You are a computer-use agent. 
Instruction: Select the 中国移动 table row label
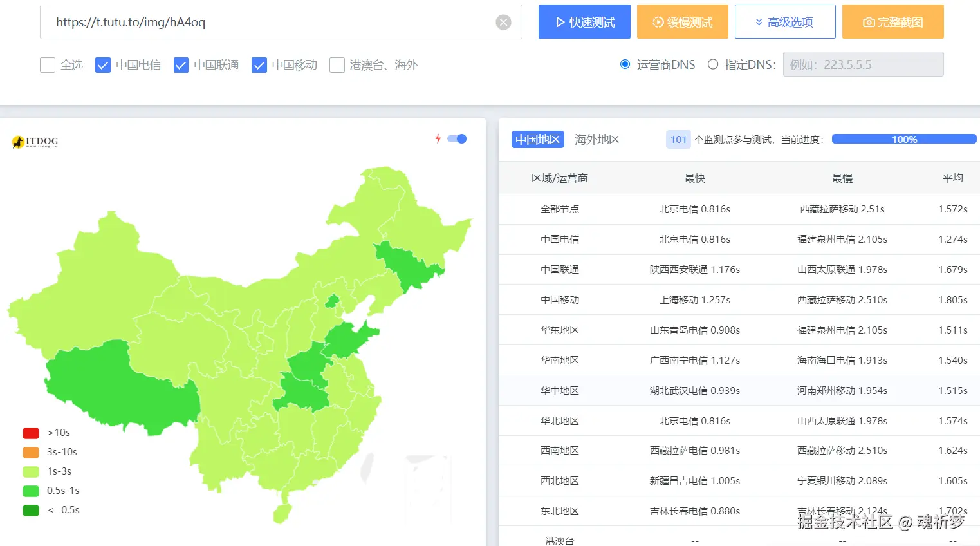click(560, 300)
